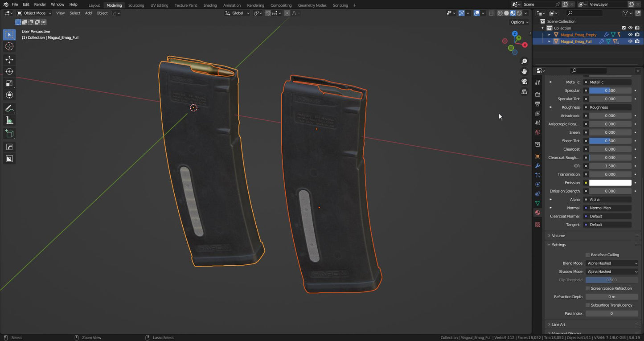Select the Rotate tool
644x341 pixels.
[9, 71]
